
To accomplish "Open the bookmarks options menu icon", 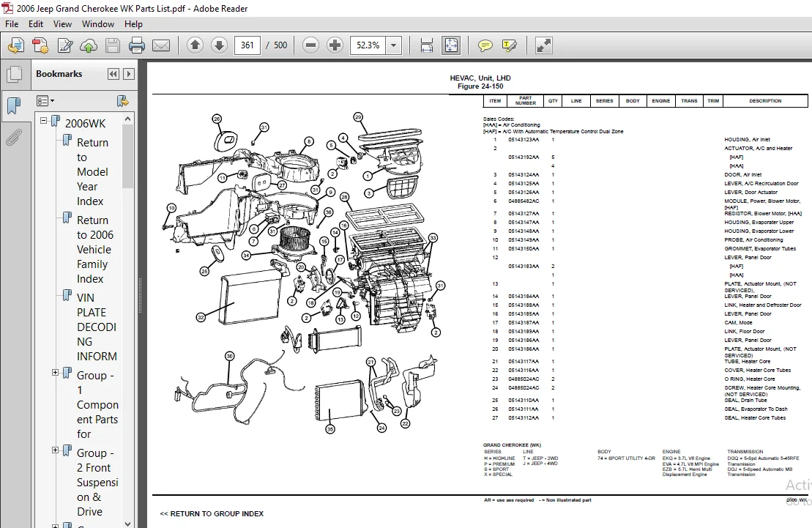I will coord(45,101).
